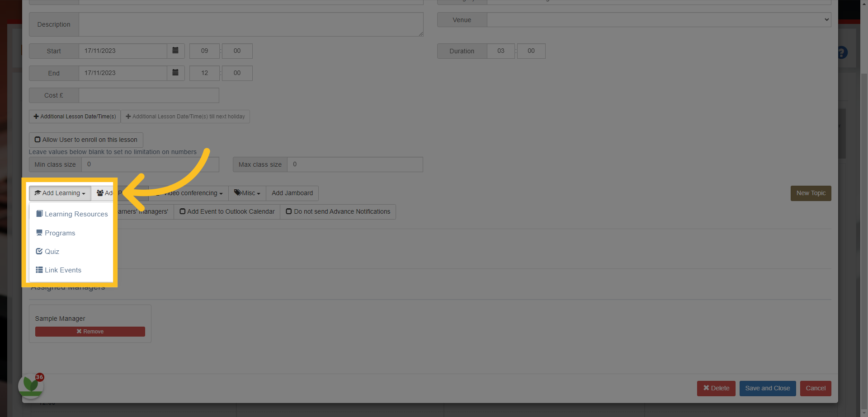Click the Duration hours field 03
This screenshot has width=868, height=417.
pyautogui.click(x=501, y=51)
